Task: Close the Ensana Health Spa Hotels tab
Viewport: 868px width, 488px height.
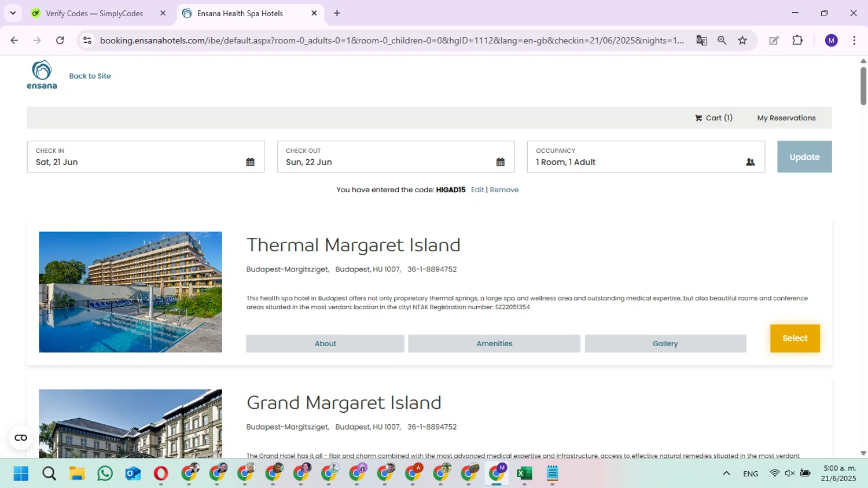Action: pyautogui.click(x=314, y=13)
